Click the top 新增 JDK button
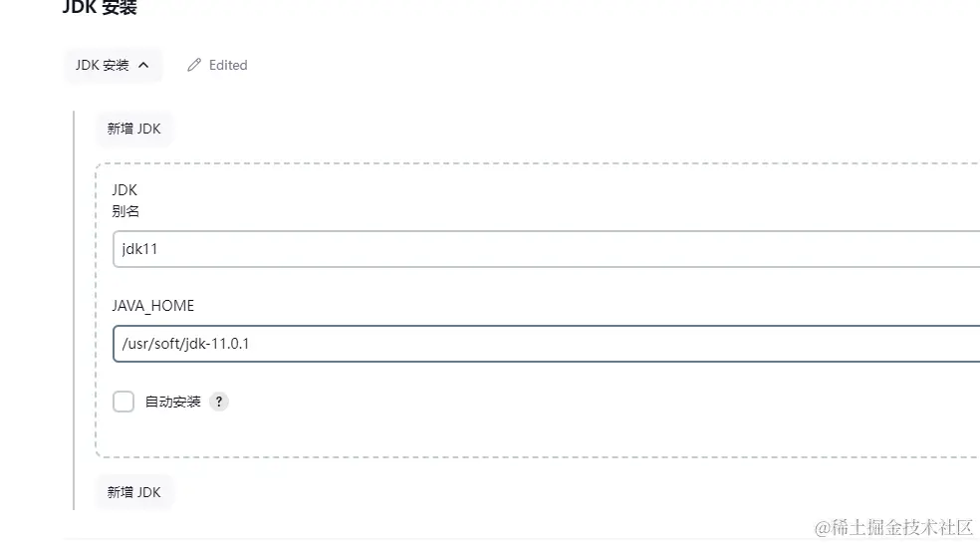Viewport: 980px width, 544px height. 133,129
